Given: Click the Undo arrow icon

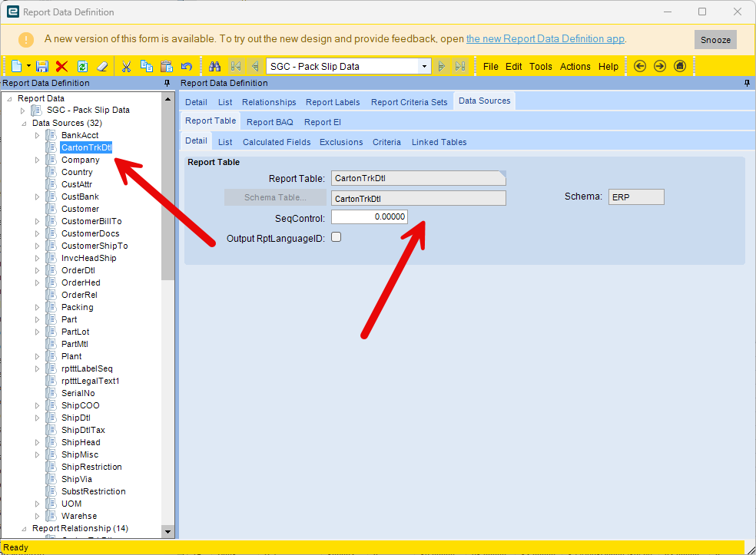Looking at the screenshot, I should tap(186, 67).
